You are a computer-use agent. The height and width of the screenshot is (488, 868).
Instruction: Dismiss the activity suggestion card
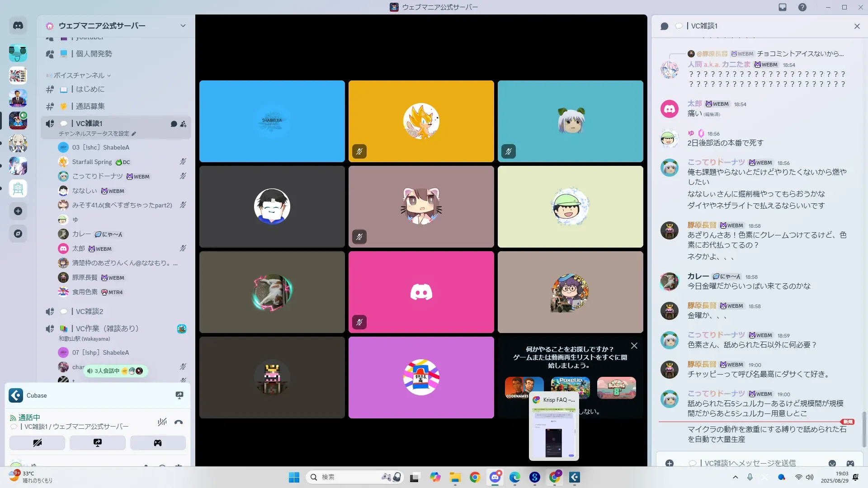pos(634,346)
